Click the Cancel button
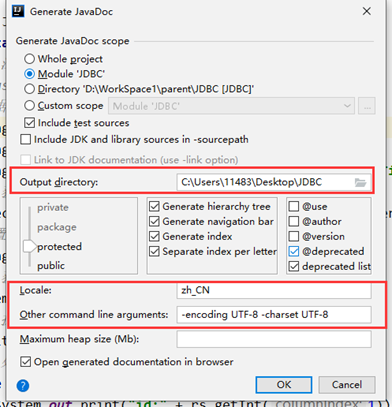 coord(347,385)
